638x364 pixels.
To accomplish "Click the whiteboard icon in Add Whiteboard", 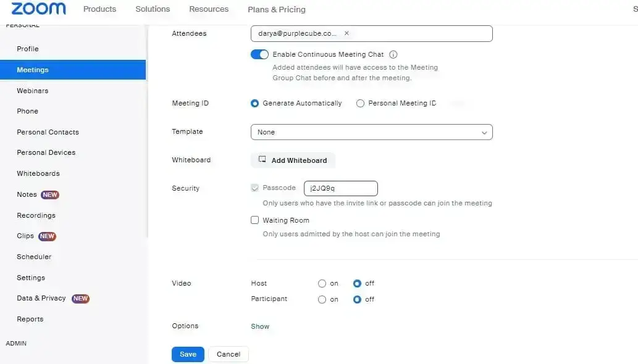I will point(262,160).
